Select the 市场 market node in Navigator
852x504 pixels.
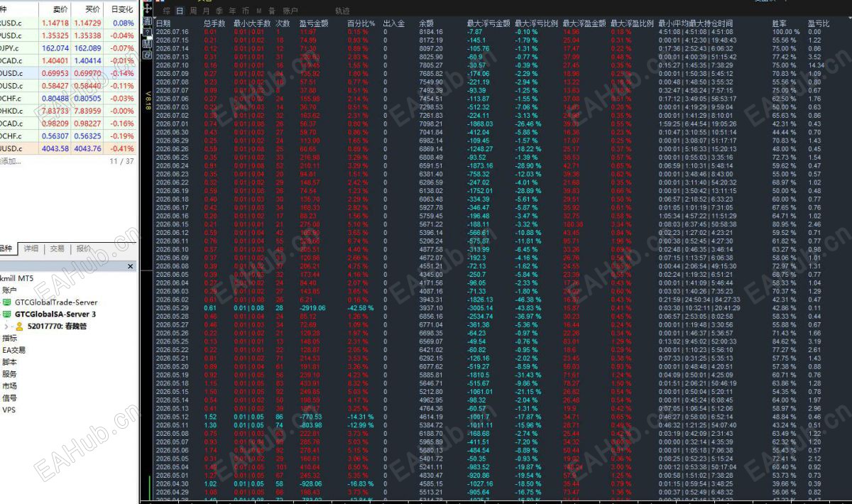(10, 385)
